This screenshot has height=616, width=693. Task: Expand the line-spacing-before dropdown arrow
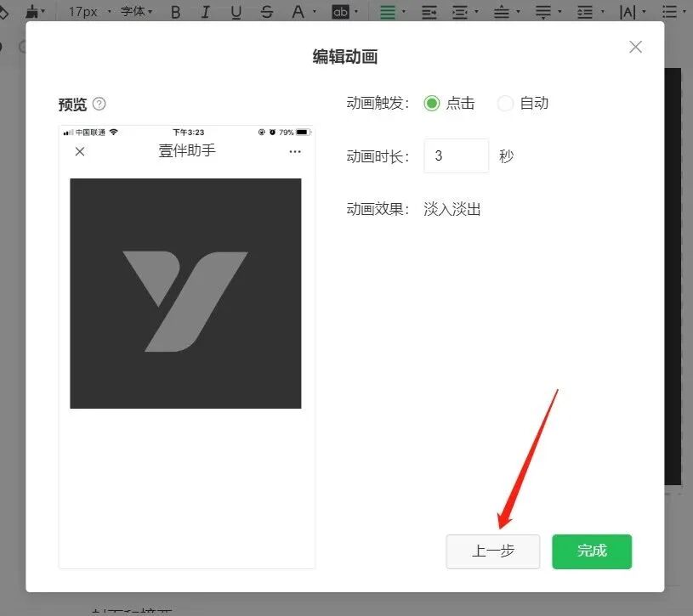[x=518, y=12]
